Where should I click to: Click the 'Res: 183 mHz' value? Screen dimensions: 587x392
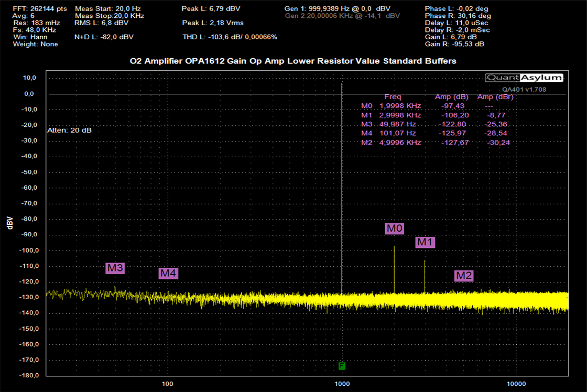36,23
